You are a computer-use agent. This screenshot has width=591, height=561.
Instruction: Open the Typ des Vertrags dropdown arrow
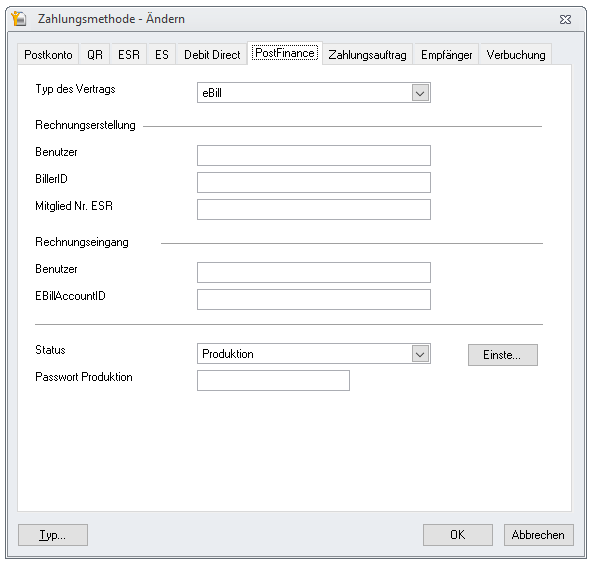[x=420, y=93]
